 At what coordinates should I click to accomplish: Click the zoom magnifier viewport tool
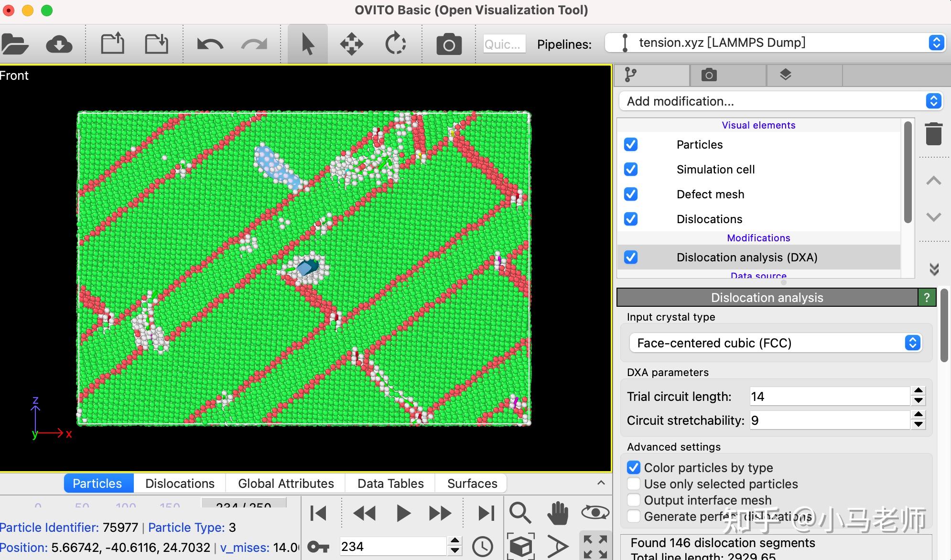click(519, 514)
